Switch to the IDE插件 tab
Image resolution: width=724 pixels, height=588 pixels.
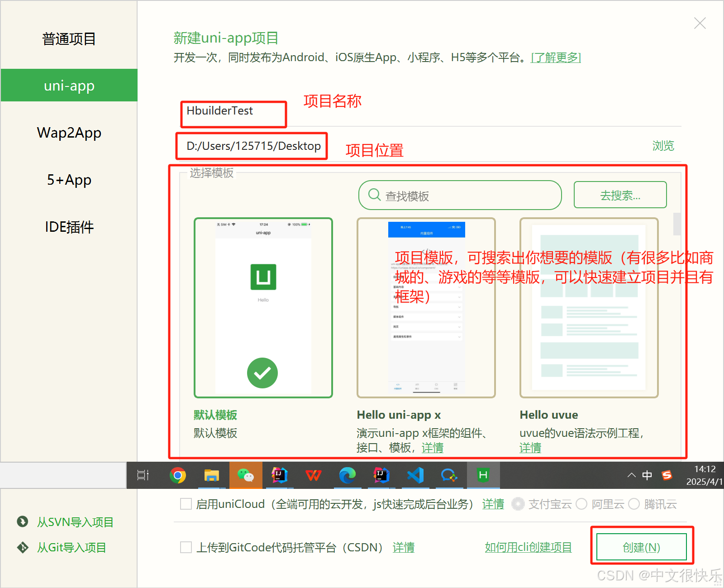tap(69, 227)
